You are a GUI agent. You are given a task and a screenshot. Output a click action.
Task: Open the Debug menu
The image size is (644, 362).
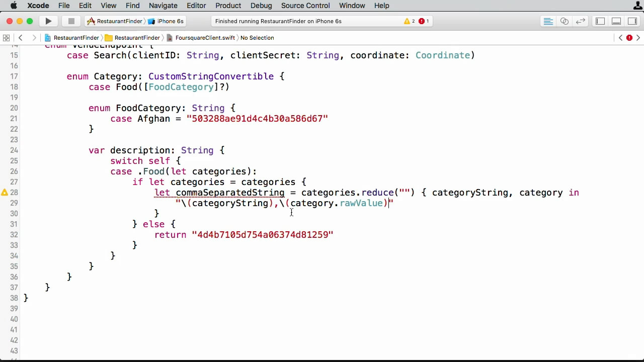click(x=261, y=6)
